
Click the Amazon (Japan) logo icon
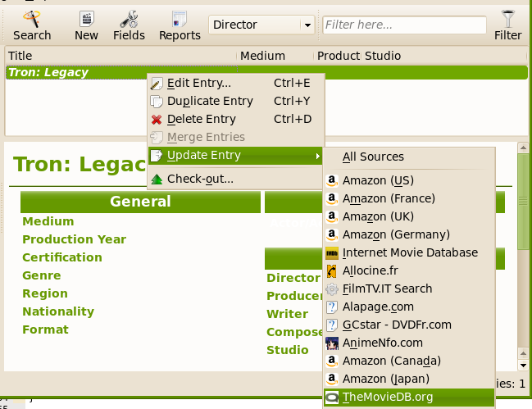pyautogui.click(x=332, y=379)
